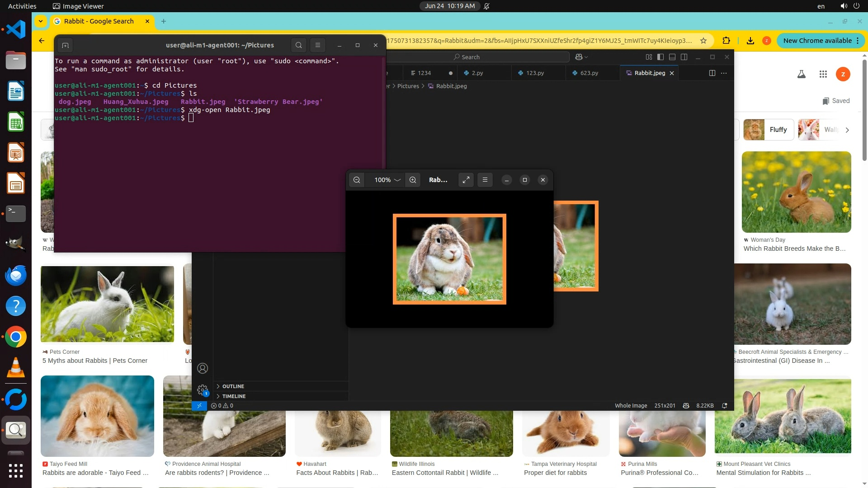This screenshot has height=488, width=868.
Task: Click the New Chrome available button
Action: [817, 41]
